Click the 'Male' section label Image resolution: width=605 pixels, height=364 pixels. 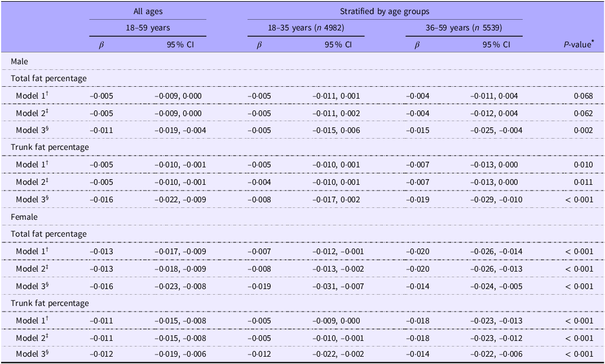[19, 61]
